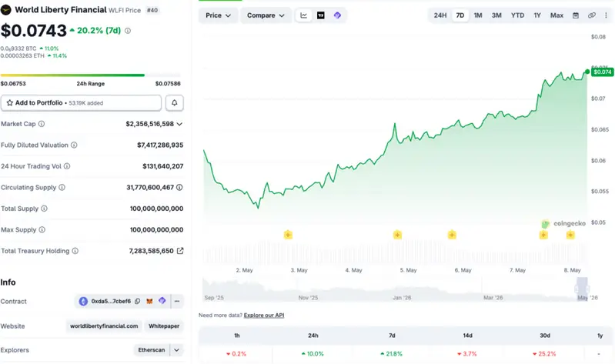The width and height of the screenshot is (615, 364).
Task: Expand the Explorers dropdown arrow
Action: 176,350
